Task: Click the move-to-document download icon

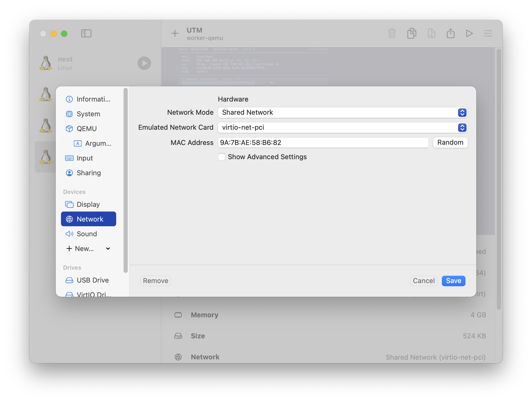Action: click(x=431, y=33)
